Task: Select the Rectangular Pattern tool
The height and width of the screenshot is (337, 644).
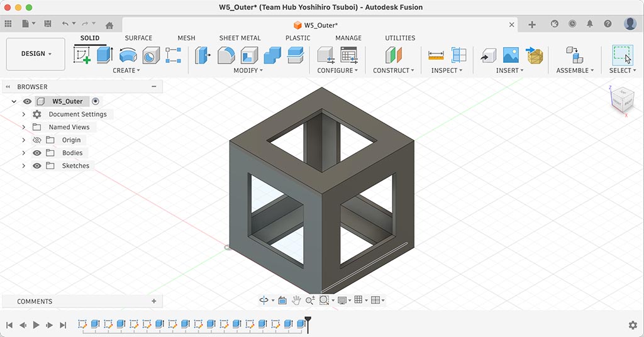Action: click(x=174, y=55)
